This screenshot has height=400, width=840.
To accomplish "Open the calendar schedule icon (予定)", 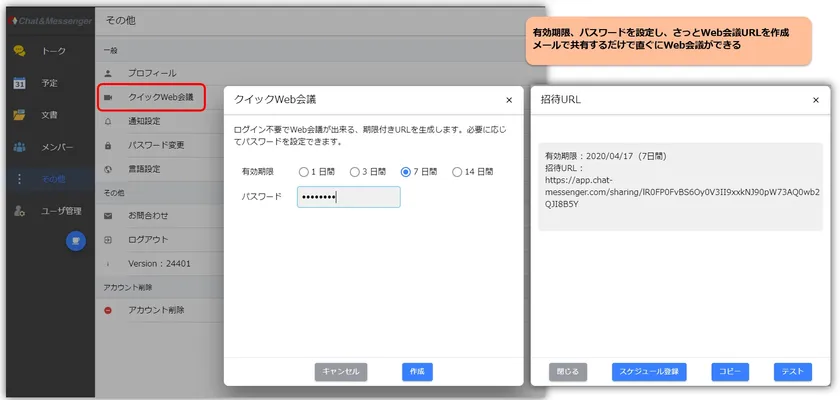I will (x=19, y=83).
